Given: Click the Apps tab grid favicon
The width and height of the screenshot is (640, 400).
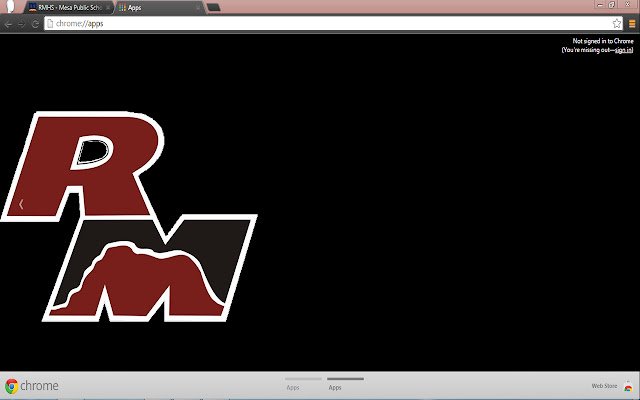Looking at the screenshot, I should coord(122,8).
